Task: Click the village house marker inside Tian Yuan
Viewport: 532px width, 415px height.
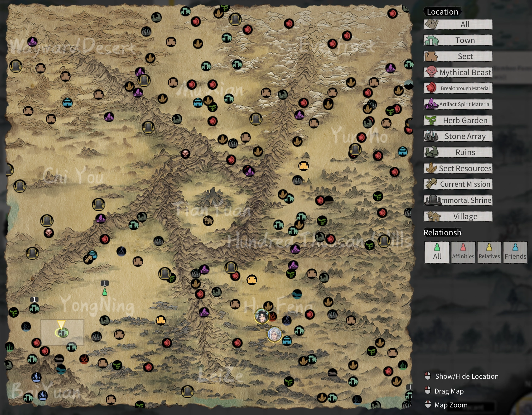Action: click(x=208, y=221)
